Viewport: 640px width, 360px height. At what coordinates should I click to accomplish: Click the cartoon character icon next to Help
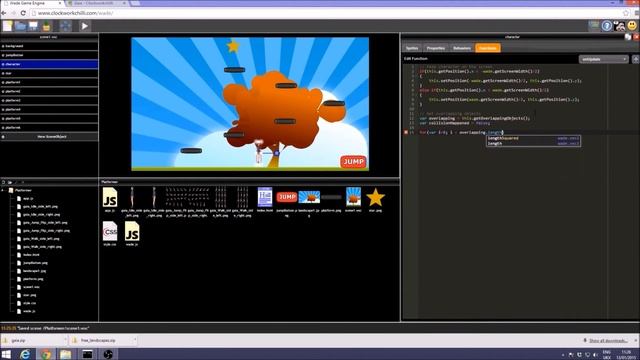pyautogui.click(x=620, y=26)
